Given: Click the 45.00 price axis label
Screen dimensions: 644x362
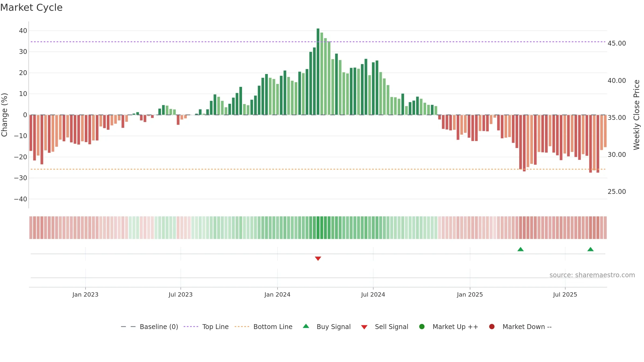Looking at the screenshot, I should pyautogui.click(x=617, y=43).
